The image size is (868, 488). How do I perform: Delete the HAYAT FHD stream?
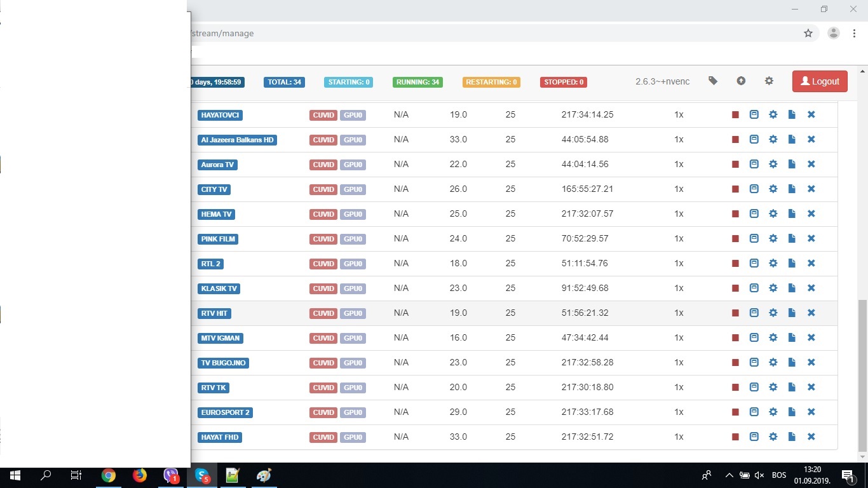(x=811, y=437)
